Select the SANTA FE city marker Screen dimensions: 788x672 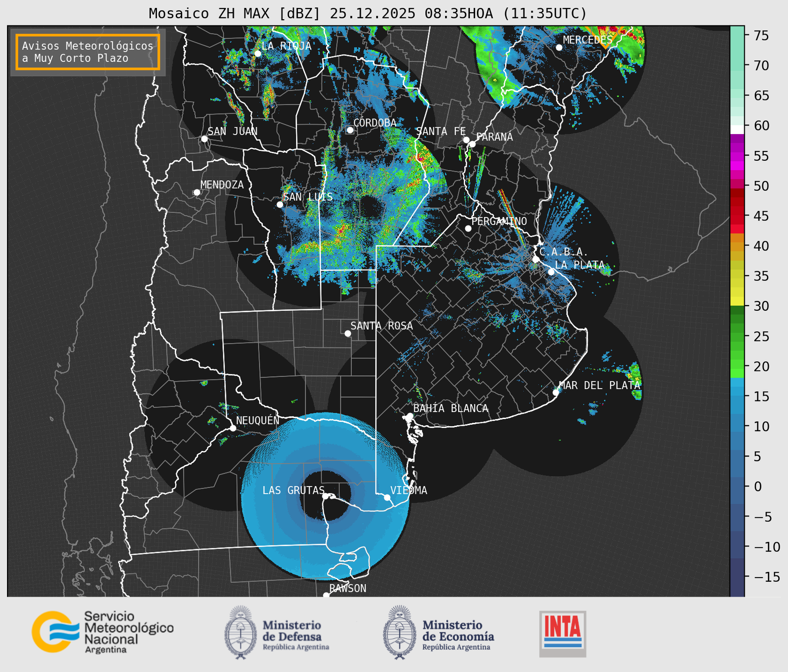point(466,140)
